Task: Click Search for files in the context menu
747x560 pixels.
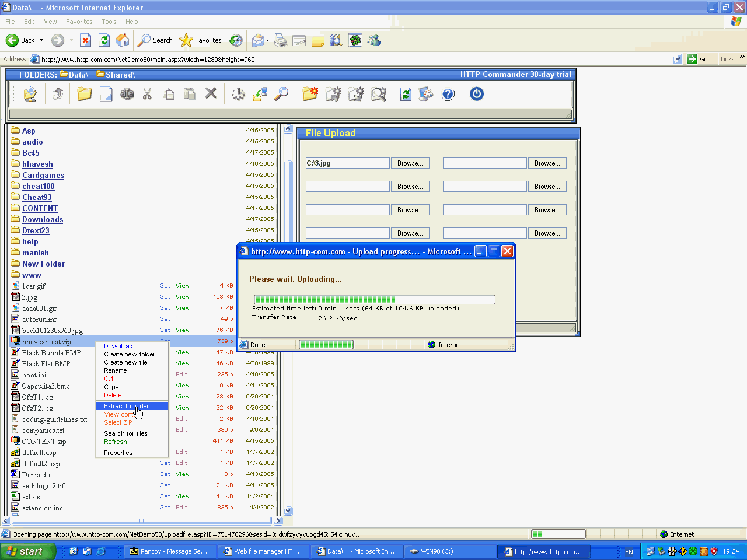Action: [x=126, y=433]
